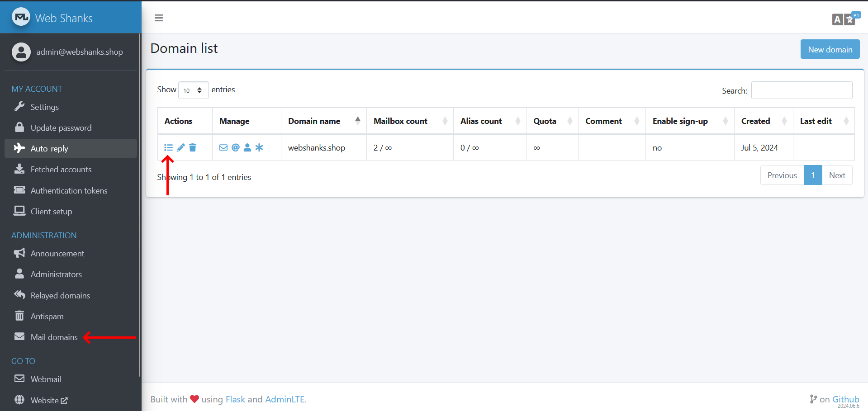The image size is (868, 411).
Task: Open alternatives via the asterisk icon
Action: [x=259, y=147]
